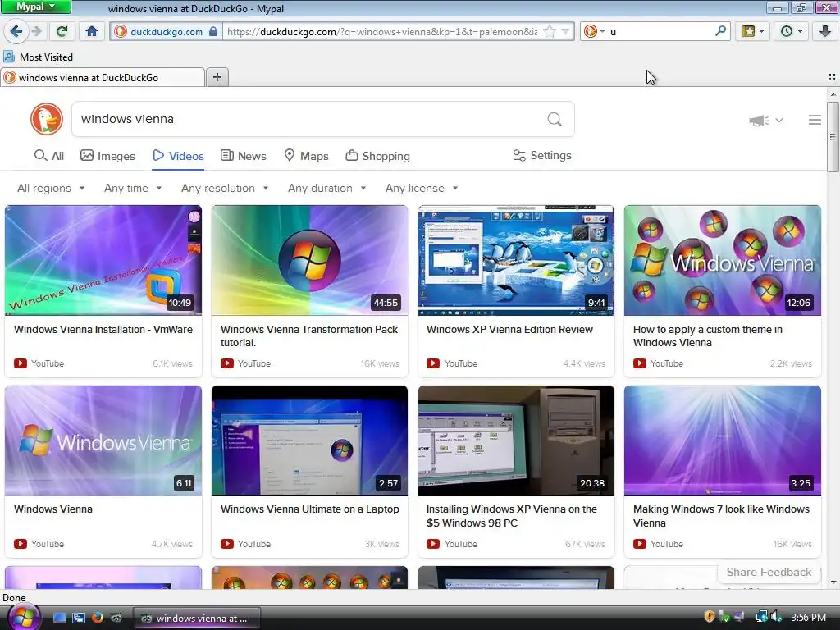Open the How to apply custom theme thumbnail

point(722,260)
